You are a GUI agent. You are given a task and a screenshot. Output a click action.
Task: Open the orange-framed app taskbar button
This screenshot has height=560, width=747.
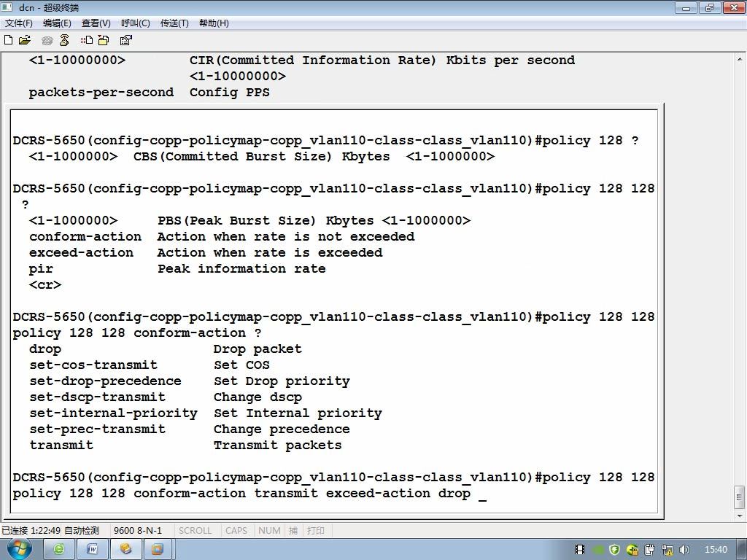[x=158, y=550]
